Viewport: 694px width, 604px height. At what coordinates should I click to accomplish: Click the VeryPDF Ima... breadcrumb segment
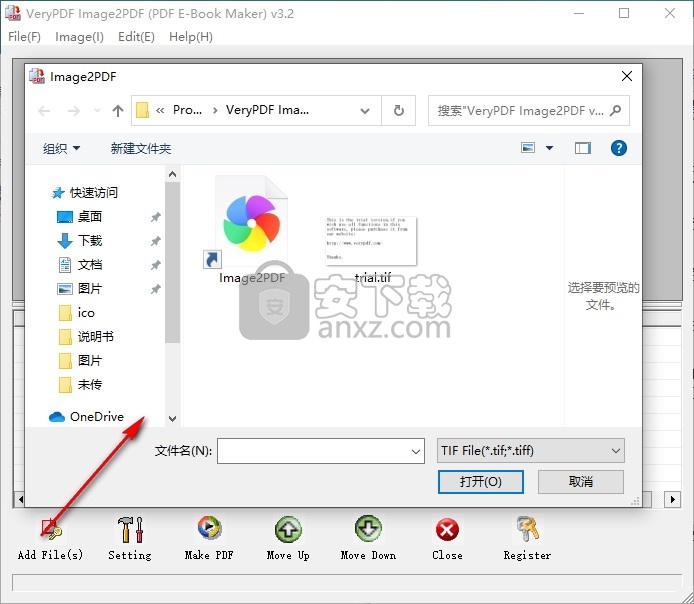point(267,110)
